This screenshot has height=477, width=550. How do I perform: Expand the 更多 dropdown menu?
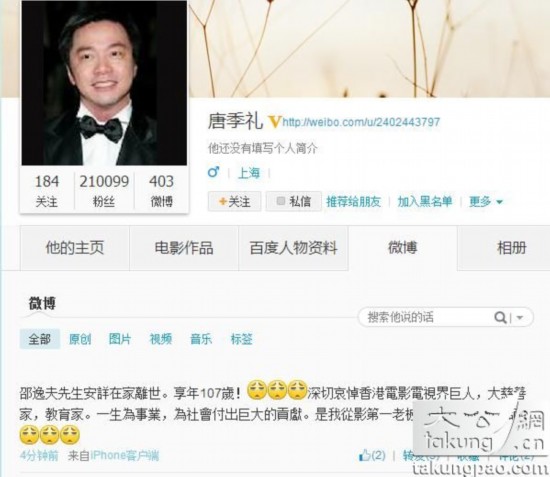486,202
